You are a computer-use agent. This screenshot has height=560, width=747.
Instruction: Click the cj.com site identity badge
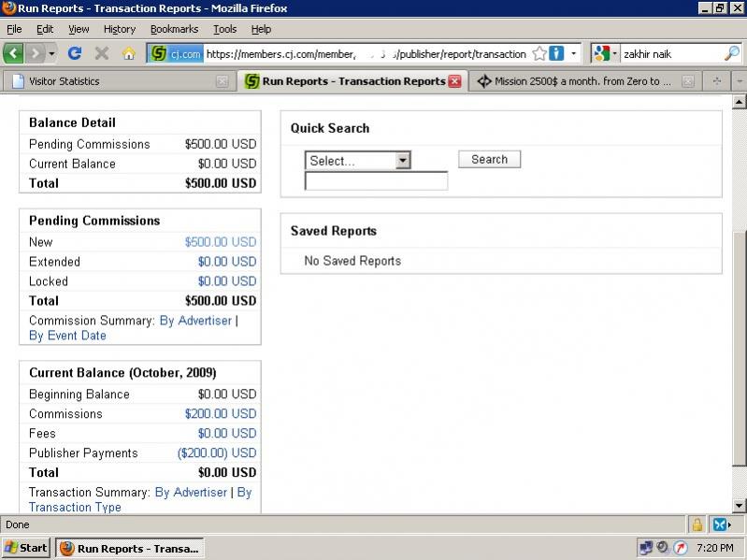point(176,54)
